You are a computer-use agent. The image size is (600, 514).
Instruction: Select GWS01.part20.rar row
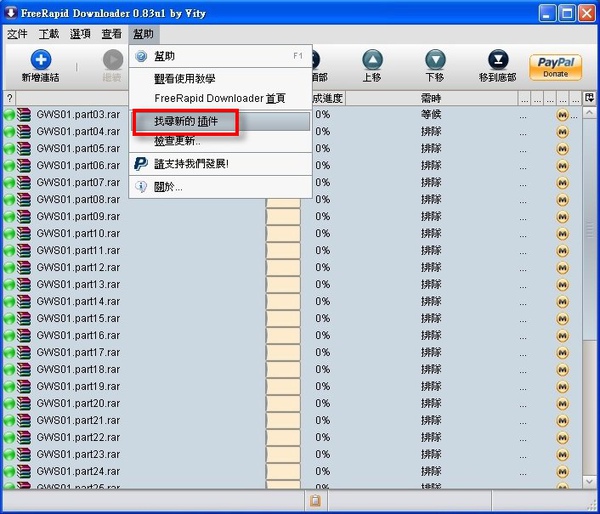pyautogui.click(x=293, y=403)
